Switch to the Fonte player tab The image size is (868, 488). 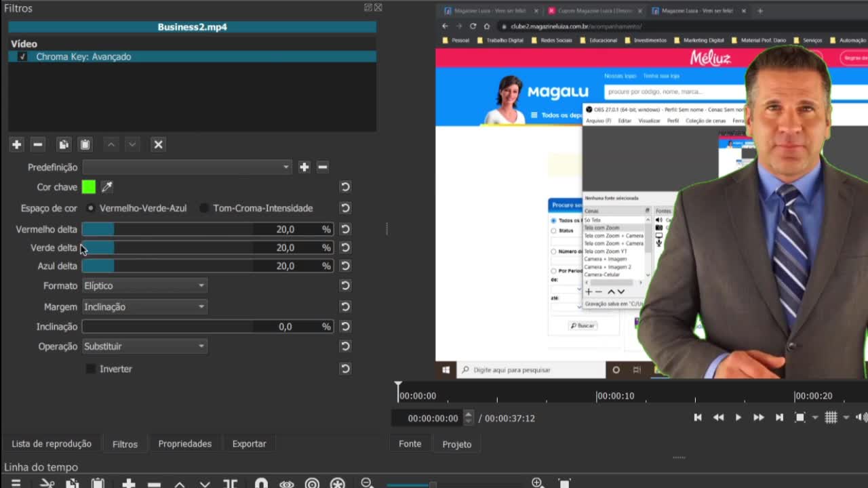[x=410, y=444]
